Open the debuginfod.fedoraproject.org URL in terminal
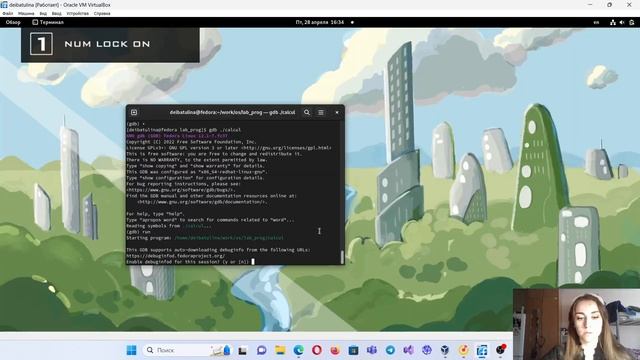Image resolution: width=640 pixels, height=360 pixels. pyautogui.click(x=176, y=256)
